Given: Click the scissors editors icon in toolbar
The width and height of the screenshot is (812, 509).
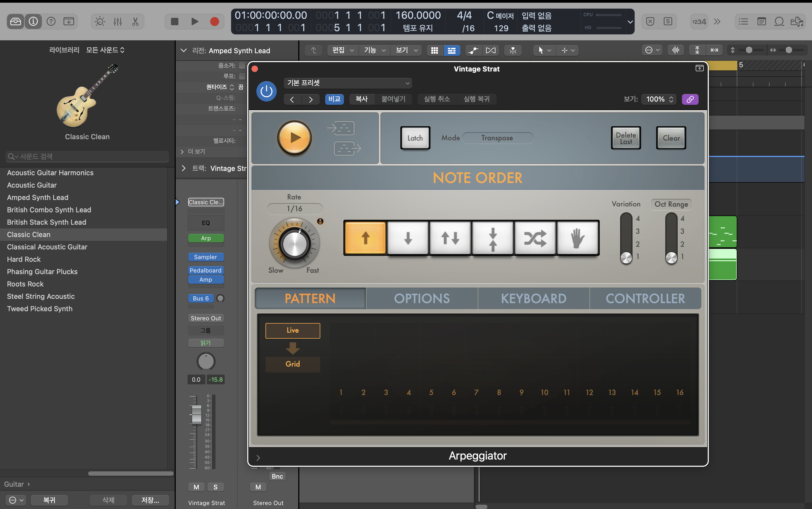Looking at the screenshot, I should [x=135, y=21].
